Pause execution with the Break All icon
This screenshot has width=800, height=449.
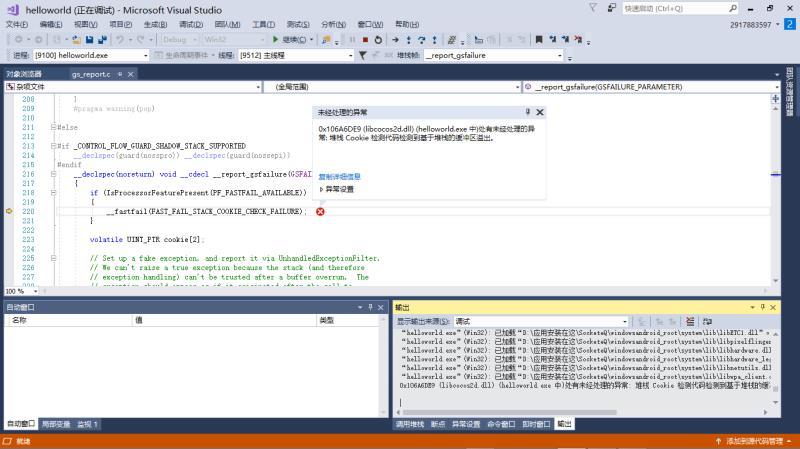coord(352,40)
